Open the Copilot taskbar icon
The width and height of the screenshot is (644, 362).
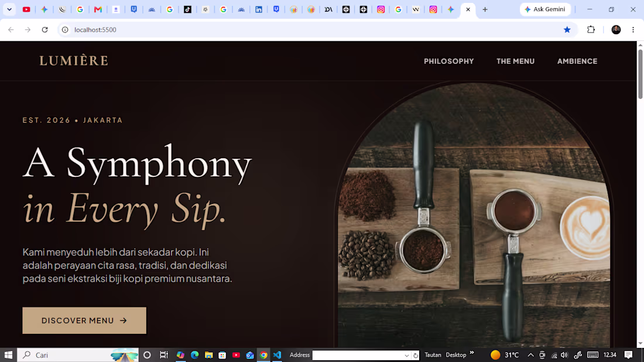point(180,355)
